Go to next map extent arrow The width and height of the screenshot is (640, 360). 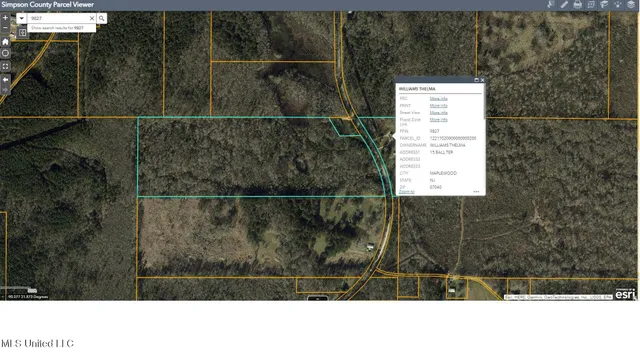click(5, 90)
